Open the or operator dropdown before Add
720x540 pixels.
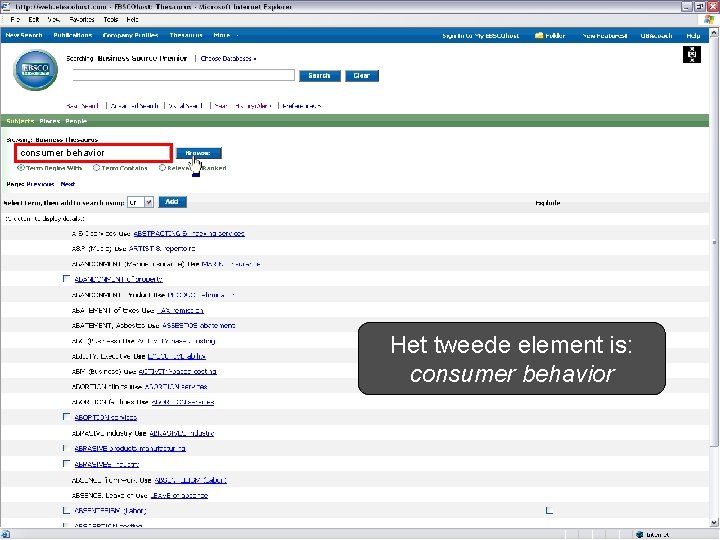[x=141, y=202]
